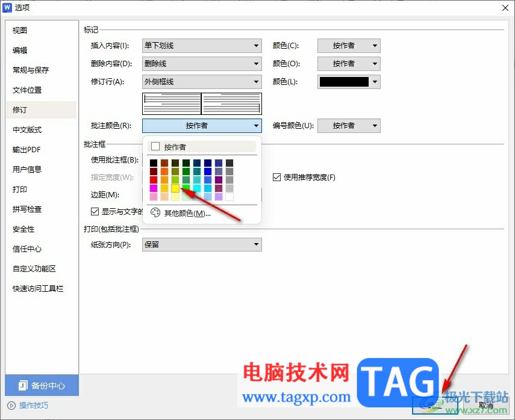Image resolution: width=515 pixels, height=420 pixels.
Task: Click the 边距(M) label
Action: click(105, 194)
